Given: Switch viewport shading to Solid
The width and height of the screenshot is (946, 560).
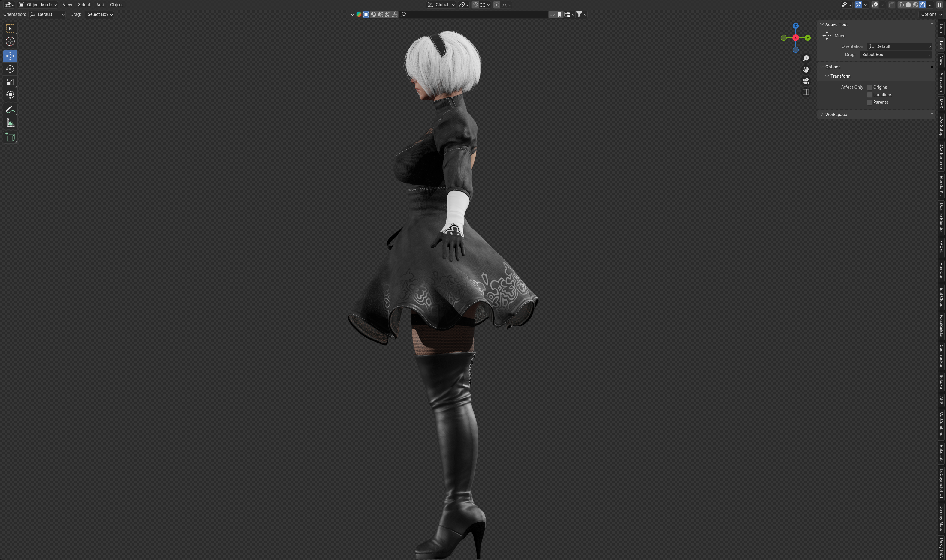Looking at the screenshot, I should 908,5.
